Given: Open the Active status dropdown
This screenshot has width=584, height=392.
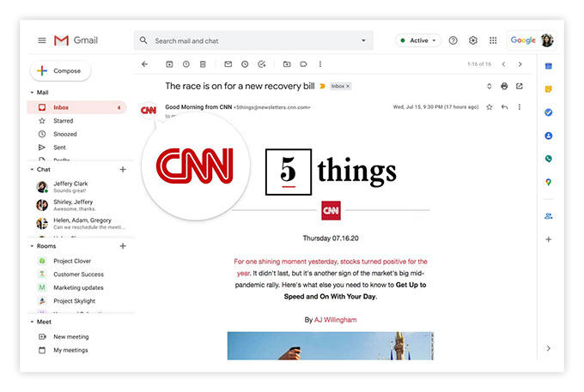Looking at the screenshot, I should coord(418,40).
